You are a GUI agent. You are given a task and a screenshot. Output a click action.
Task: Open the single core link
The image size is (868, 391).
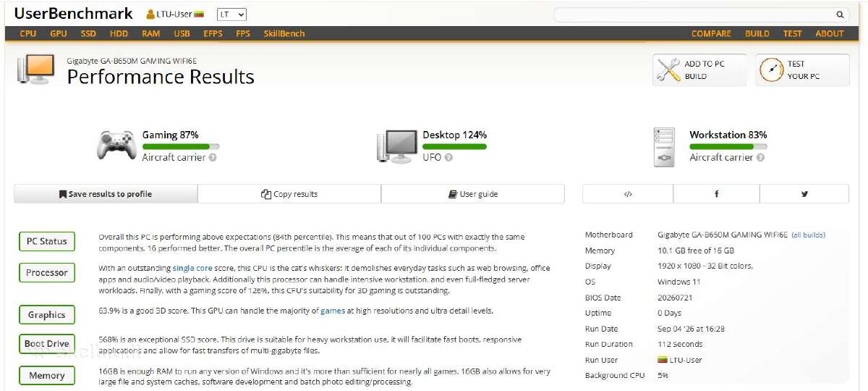pyautogui.click(x=192, y=268)
